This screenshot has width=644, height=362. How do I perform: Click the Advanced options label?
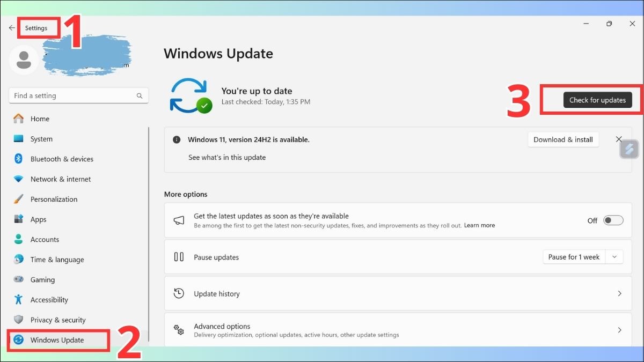point(222,326)
